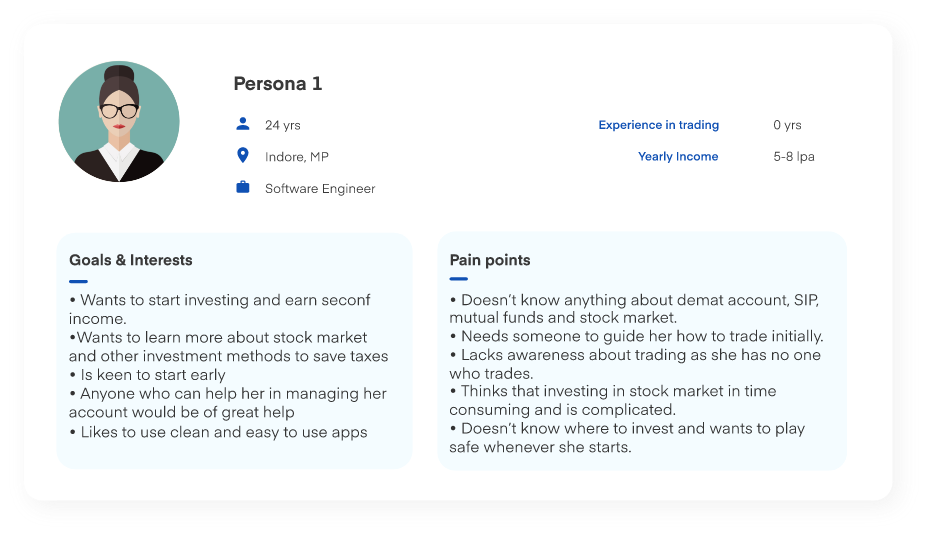Click the 'Goals & Interests' heading

[130, 260]
